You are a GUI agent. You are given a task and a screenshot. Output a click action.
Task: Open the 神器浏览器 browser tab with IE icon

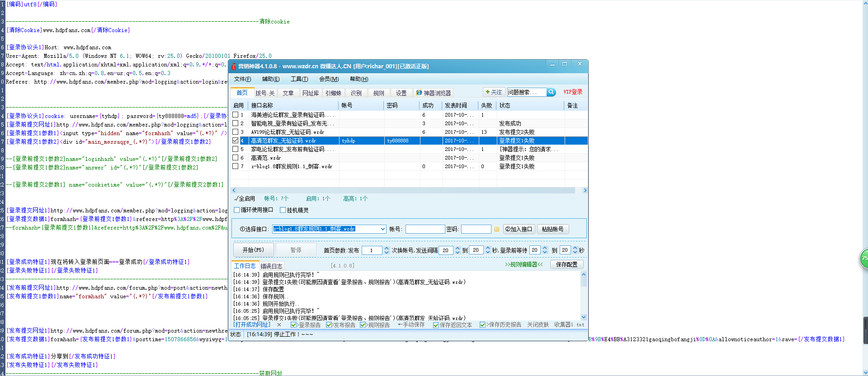pyautogui.click(x=433, y=93)
